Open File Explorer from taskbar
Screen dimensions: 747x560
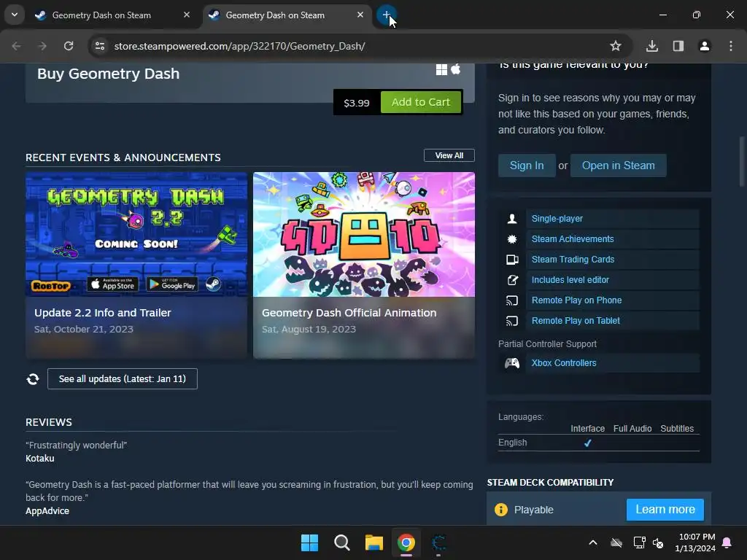pos(374,542)
